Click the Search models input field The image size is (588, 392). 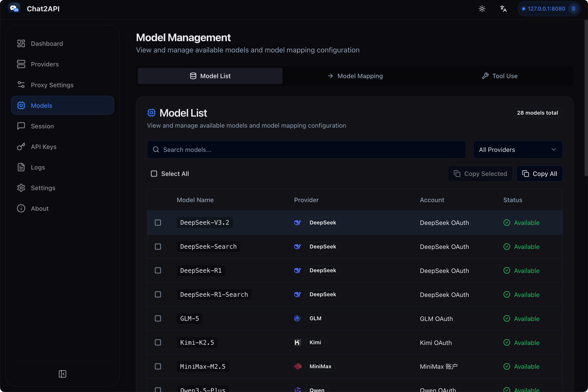306,149
